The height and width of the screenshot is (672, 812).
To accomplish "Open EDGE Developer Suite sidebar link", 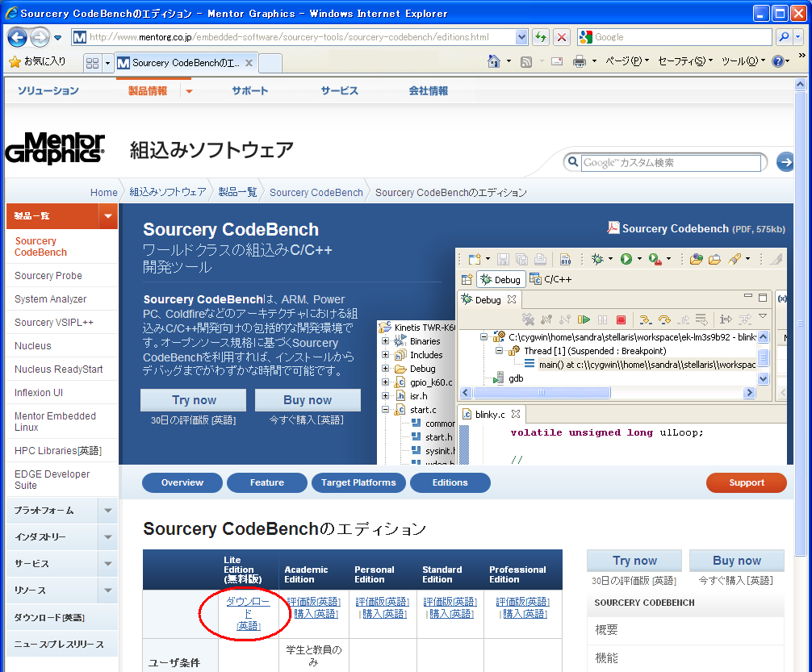I will [x=52, y=479].
